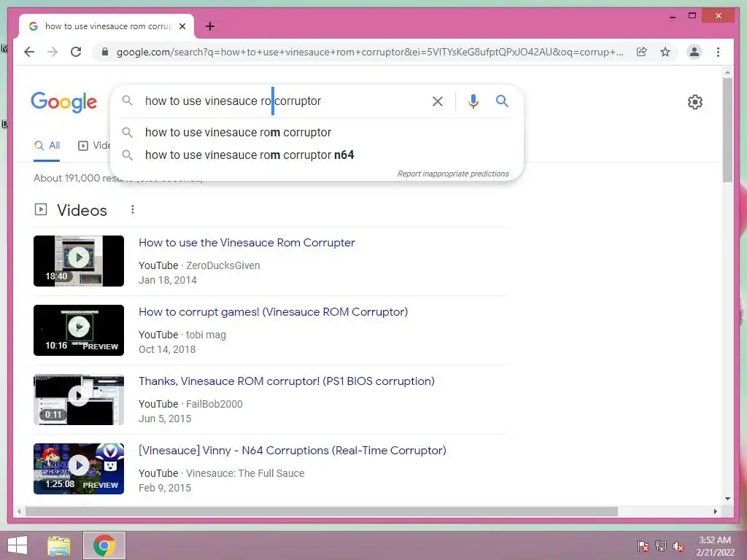Click the scroll down arrow
Screen dimensions: 747x560
pyautogui.click(x=727, y=499)
